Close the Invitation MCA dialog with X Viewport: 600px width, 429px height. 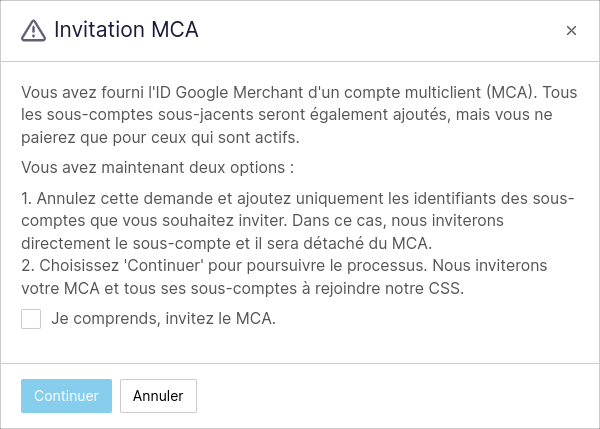(571, 30)
